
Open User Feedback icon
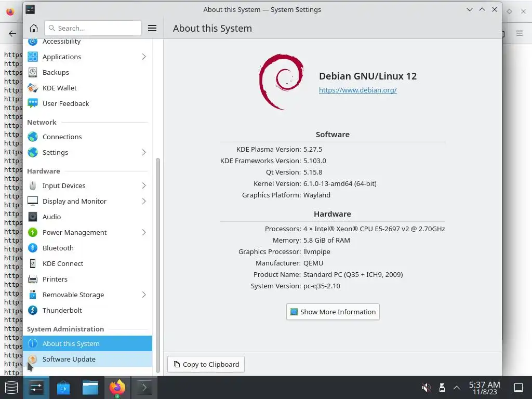[33, 103]
